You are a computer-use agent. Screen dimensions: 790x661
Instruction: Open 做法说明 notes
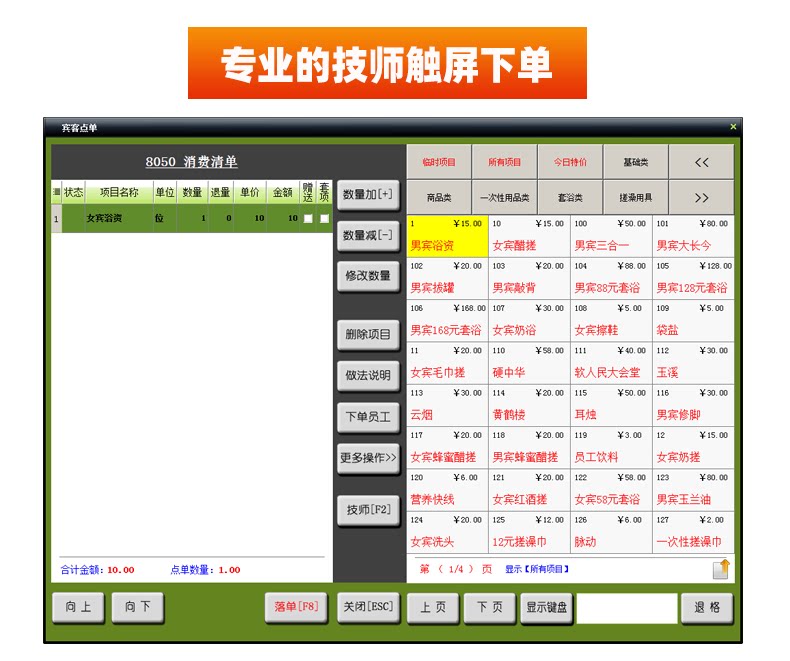[x=368, y=375]
